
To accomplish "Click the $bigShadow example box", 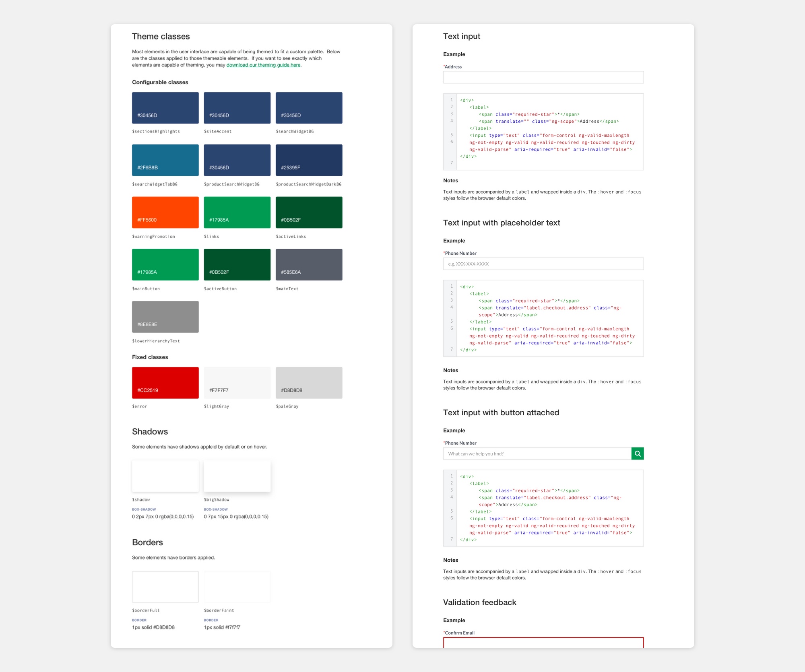I will 237,476.
